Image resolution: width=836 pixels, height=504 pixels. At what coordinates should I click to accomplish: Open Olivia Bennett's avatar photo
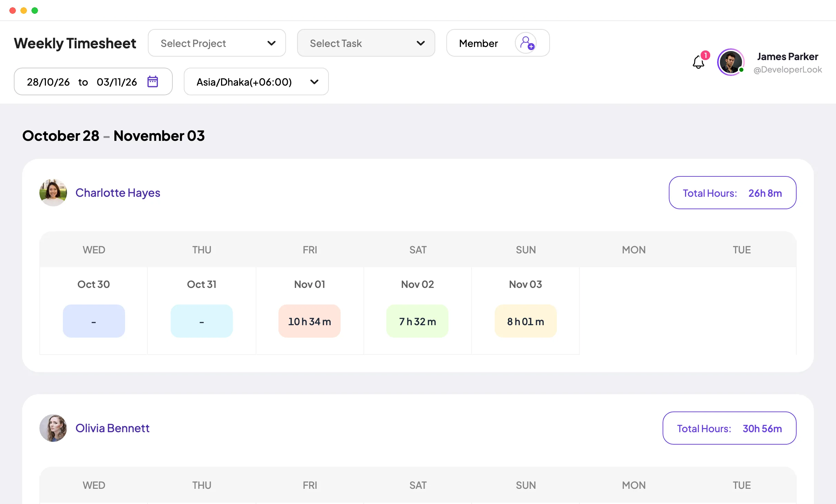[x=53, y=428]
